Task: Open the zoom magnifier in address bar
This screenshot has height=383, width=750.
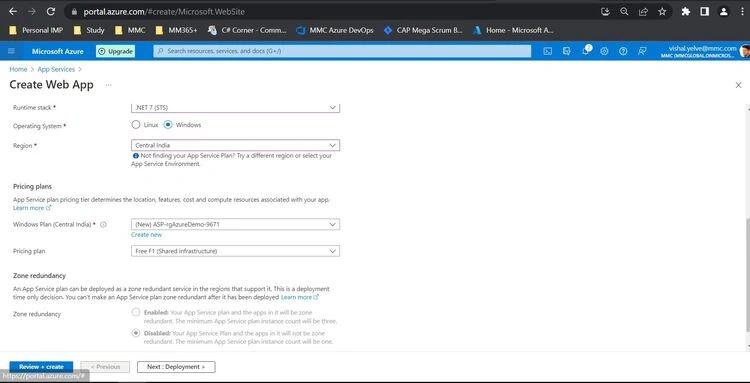Action: point(624,11)
